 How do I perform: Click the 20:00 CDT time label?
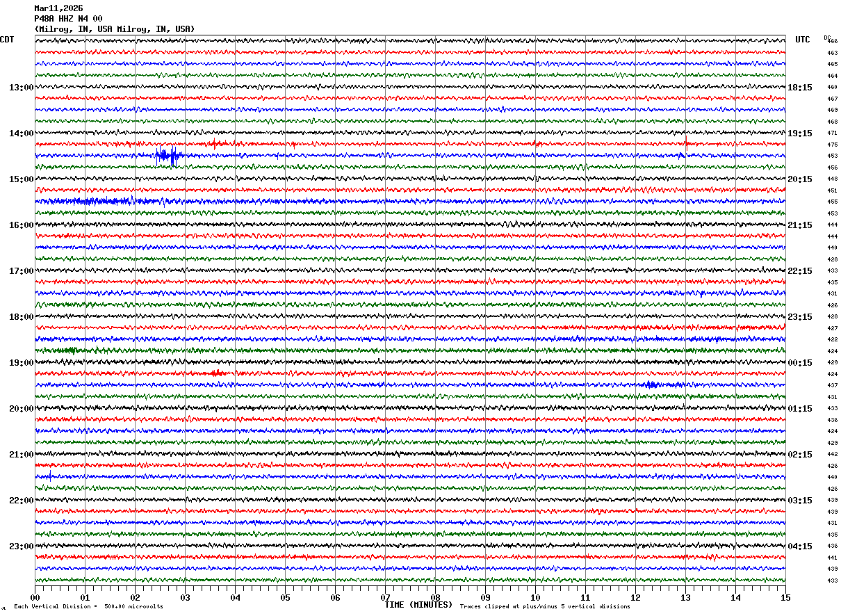(22, 409)
